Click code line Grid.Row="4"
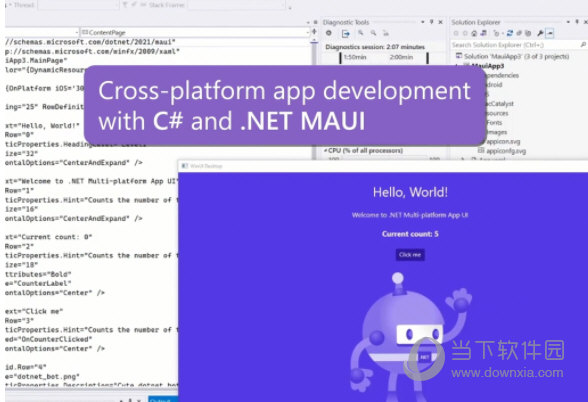This screenshot has height=402, width=588. coord(26,367)
